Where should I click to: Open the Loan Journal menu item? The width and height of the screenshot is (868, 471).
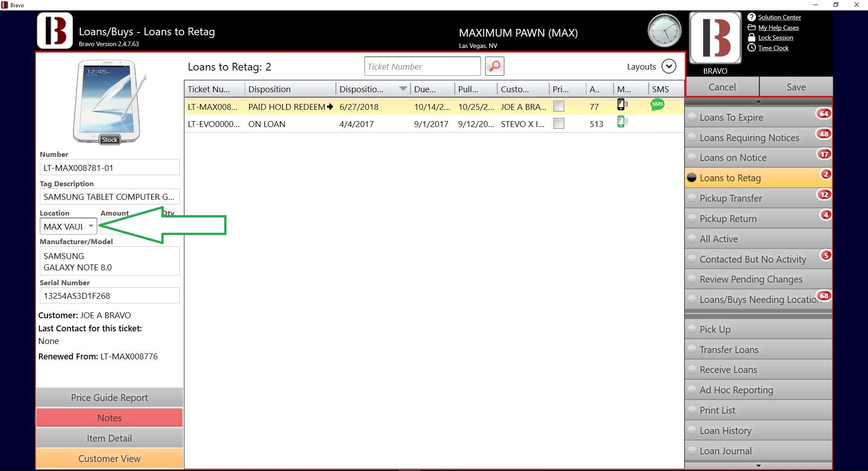tap(759, 451)
